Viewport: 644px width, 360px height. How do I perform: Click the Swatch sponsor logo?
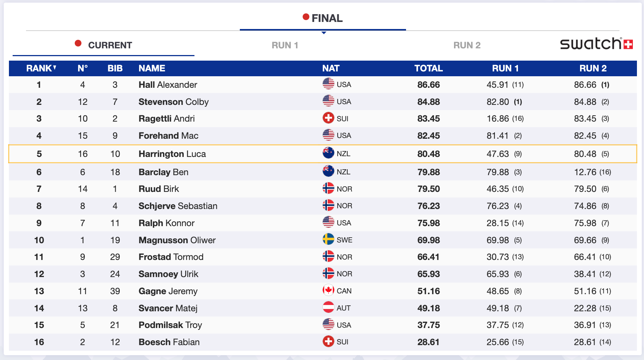(596, 44)
